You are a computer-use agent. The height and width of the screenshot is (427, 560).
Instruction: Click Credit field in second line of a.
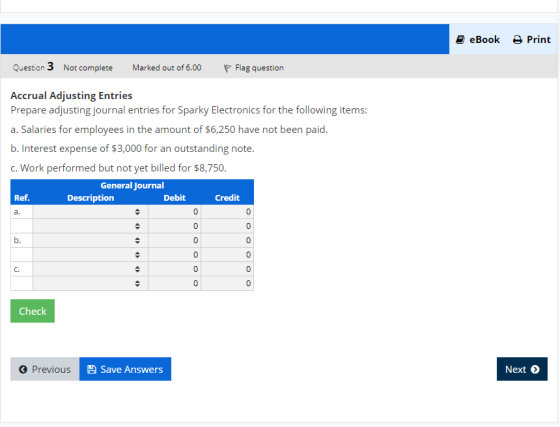[227, 226]
